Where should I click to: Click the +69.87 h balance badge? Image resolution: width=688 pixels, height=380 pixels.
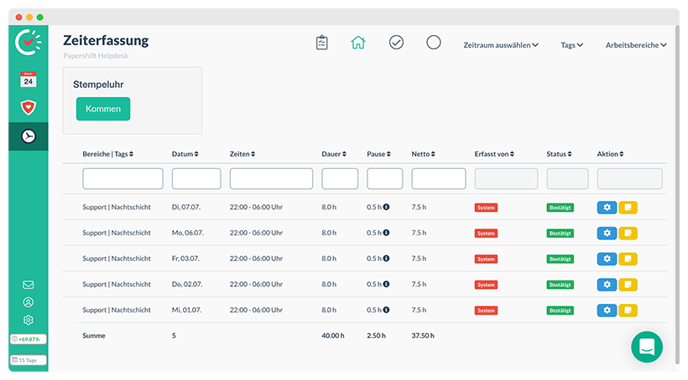click(28, 339)
